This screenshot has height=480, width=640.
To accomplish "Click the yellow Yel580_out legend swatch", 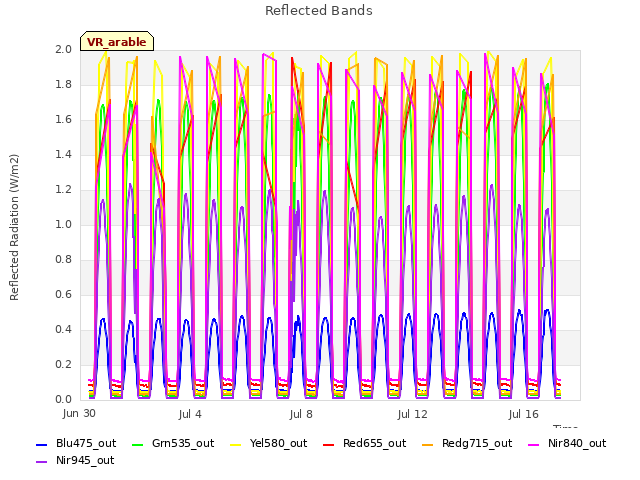I will pyautogui.click(x=236, y=444).
